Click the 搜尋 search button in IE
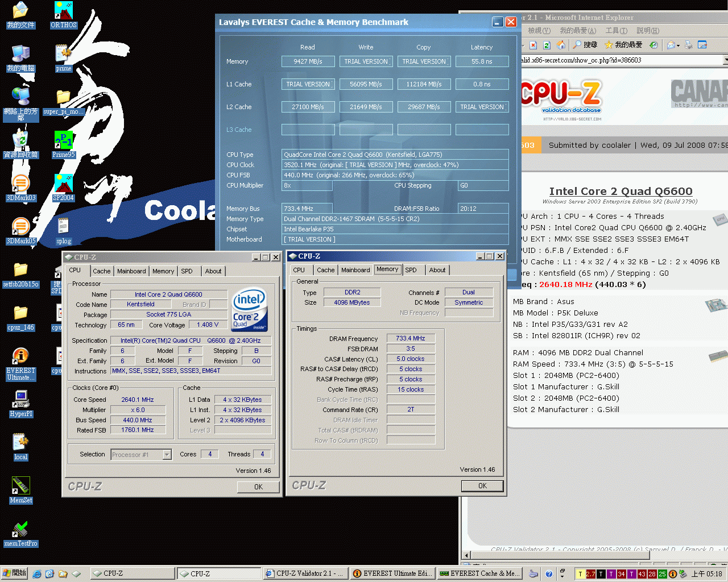This screenshot has height=582, width=728. click(x=585, y=45)
